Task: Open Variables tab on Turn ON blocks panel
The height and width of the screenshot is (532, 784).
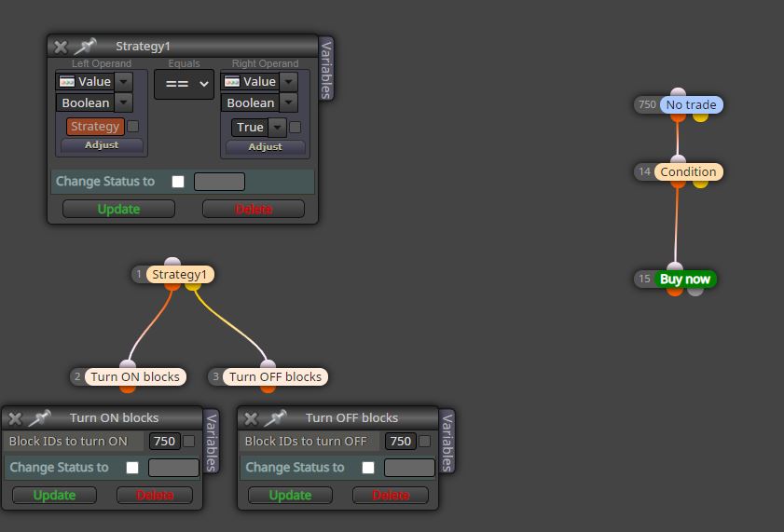Action: click(x=212, y=442)
